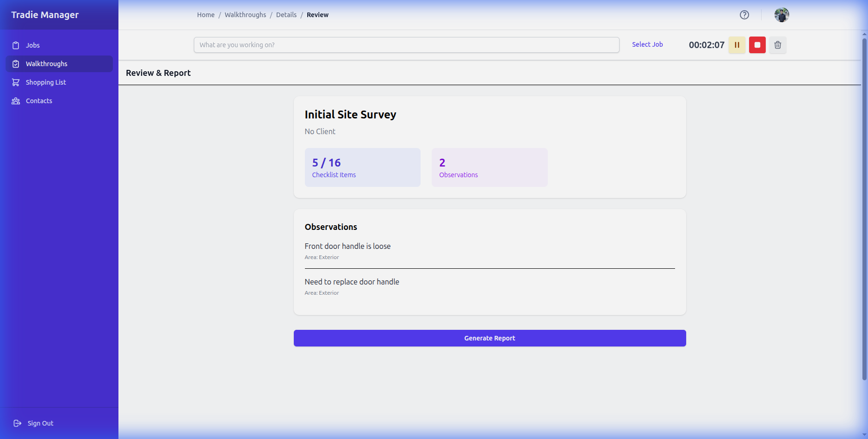Screen dimensions: 868x439
Task: Select the Review breadcrumb item
Action: point(317,14)
